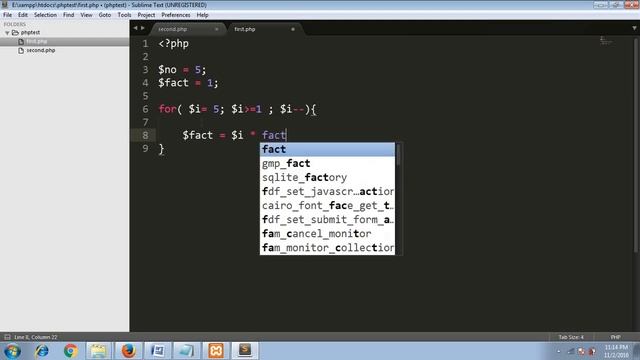Close the second.php tab
Image resolution: width=640 pixels, height=360 pixels.
(217, 29)
